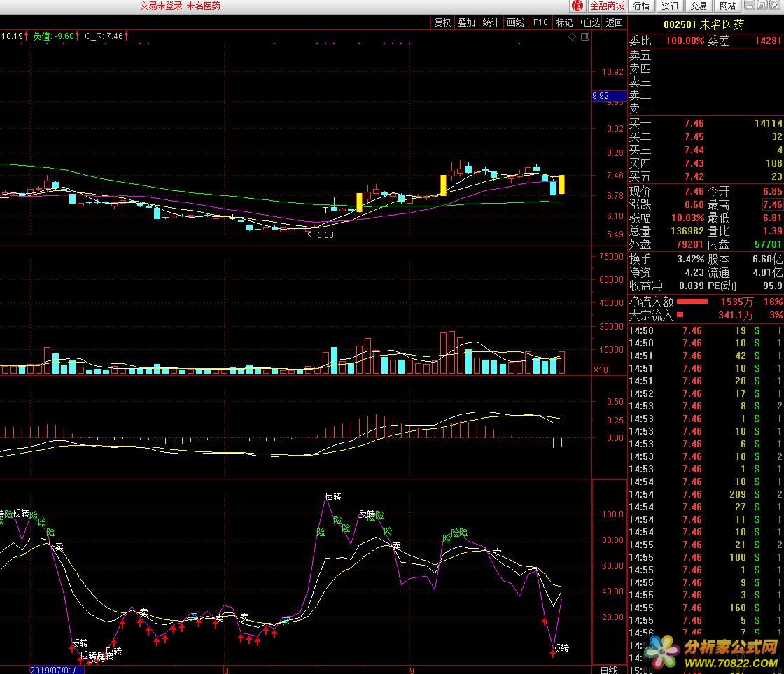Image resolution: width=784 pixels, height=674 pixels.
Task: Click the stock title 002581 未名医药
Action: click(x=704, y=24)
